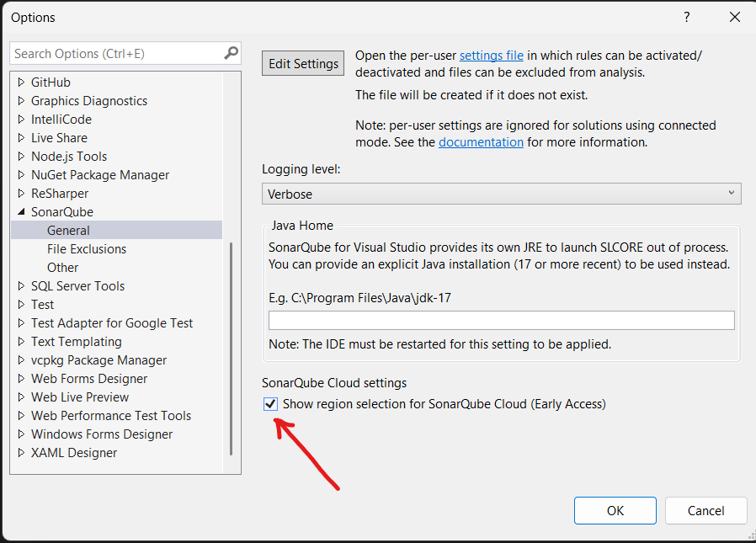The height and width of the screenshot is (543, 756).
Task: Expand the SQL Server Tools node
Action: tap(22, 286)
